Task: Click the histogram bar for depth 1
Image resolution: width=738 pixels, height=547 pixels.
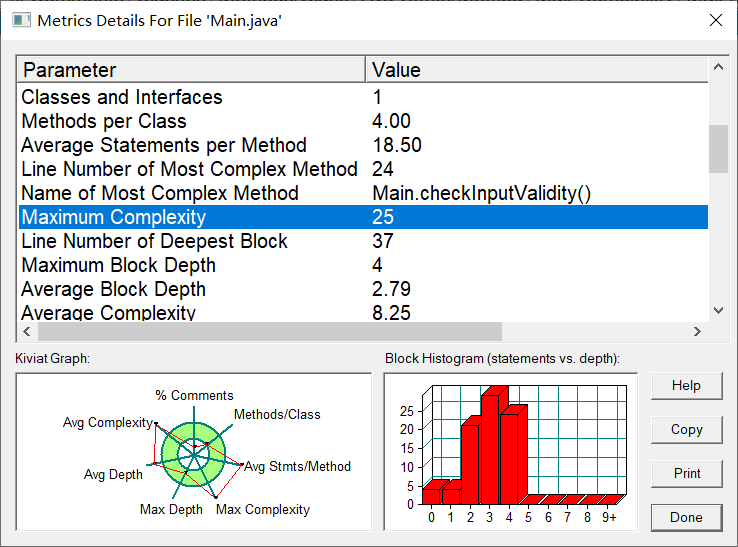Action: (451, 496)
